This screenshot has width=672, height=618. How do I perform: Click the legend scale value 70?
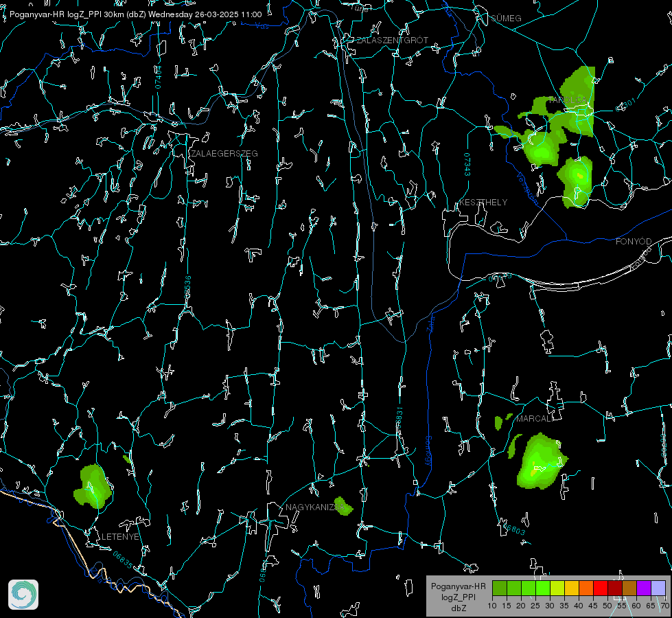click(665, 606)
